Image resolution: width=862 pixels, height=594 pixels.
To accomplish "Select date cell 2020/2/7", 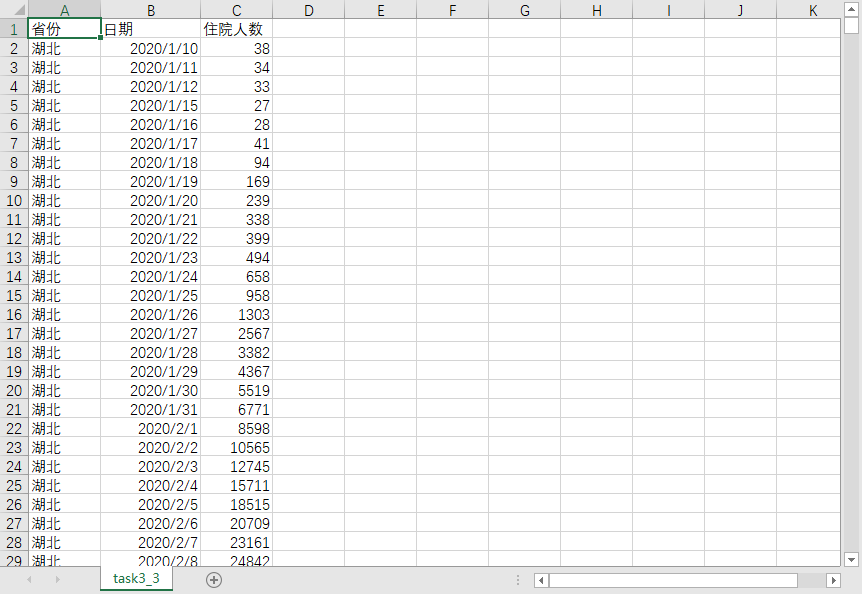I will tap(151, 542).
